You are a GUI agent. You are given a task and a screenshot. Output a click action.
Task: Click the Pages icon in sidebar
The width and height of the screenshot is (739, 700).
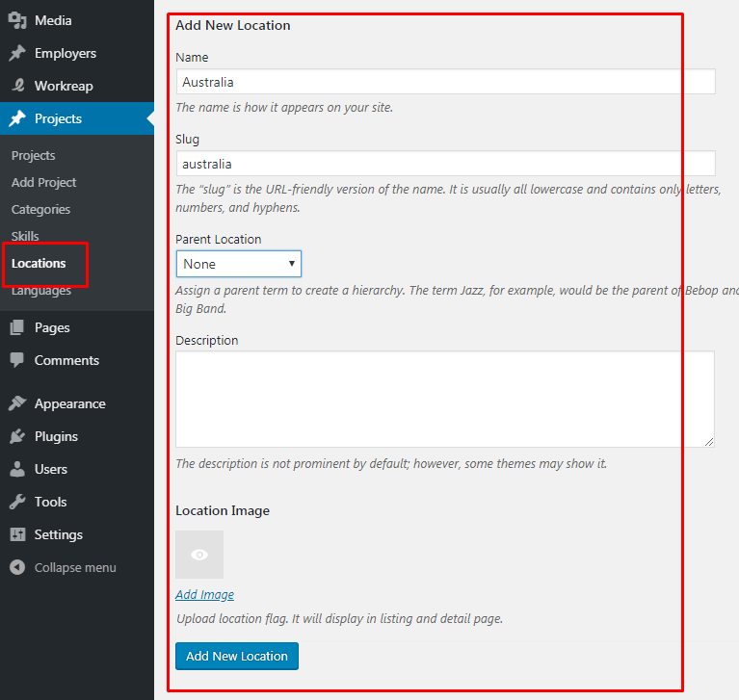point(17,327)
